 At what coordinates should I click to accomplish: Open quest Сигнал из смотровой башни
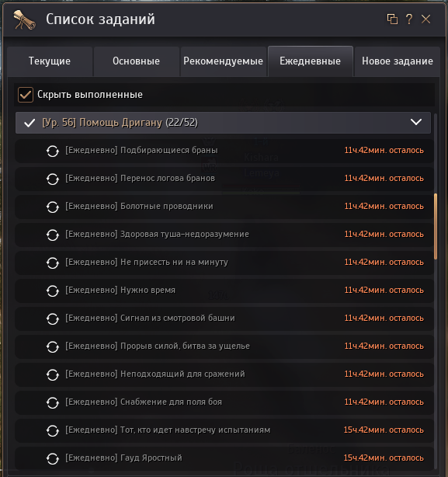point(224,319)
